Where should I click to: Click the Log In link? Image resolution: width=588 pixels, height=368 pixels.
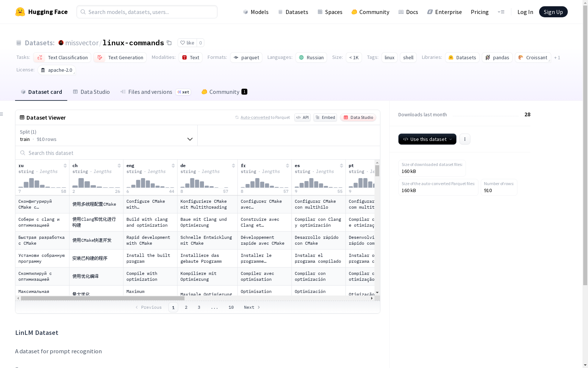point(525,12)
